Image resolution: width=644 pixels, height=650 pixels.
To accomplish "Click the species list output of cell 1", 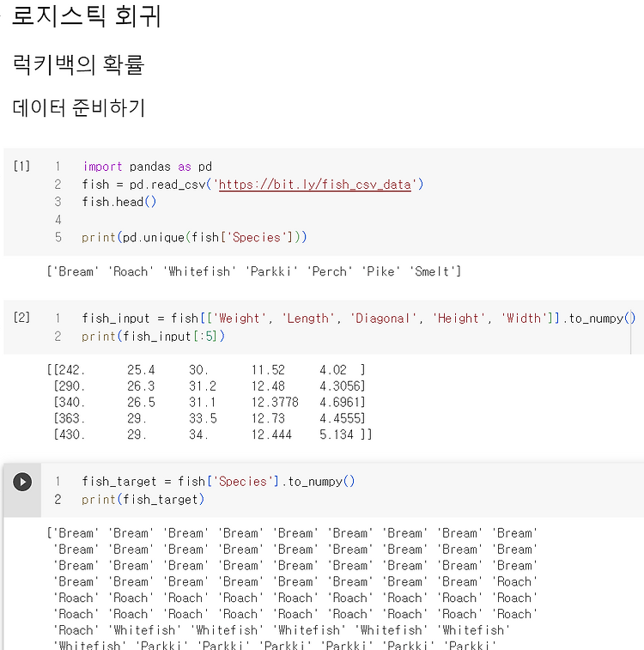I will (253, 271).
